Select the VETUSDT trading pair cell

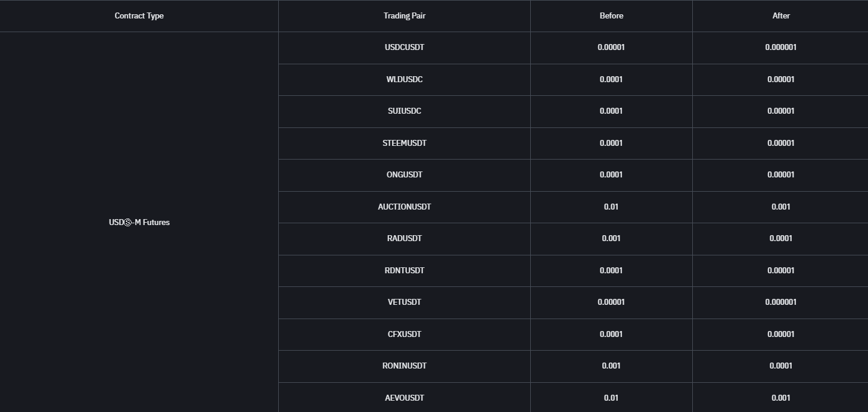(x=405, y=302)
